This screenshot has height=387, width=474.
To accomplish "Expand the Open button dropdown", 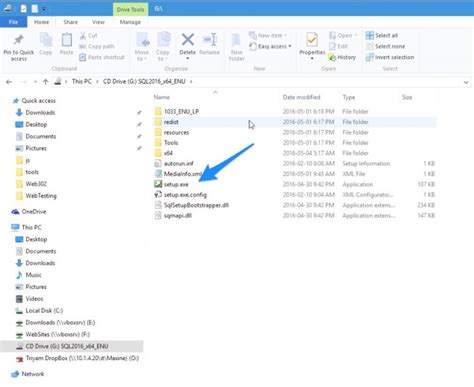I will click(356, 35).
